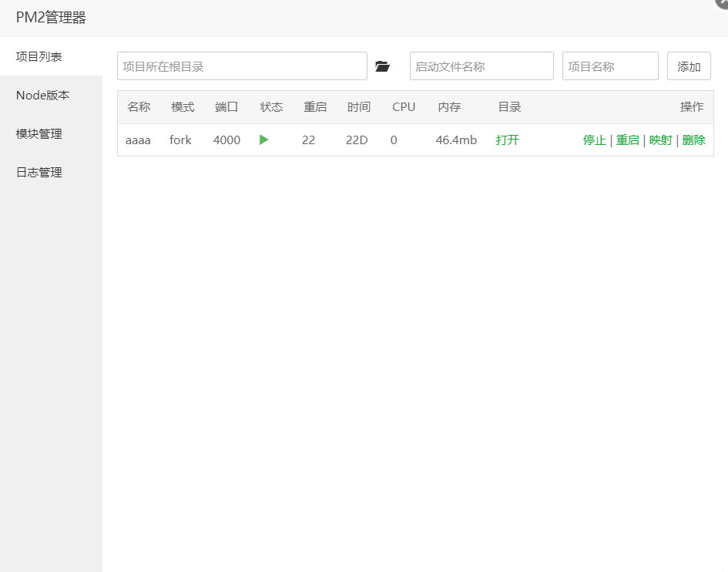Click the project name cell aaaa

(138, 140)
